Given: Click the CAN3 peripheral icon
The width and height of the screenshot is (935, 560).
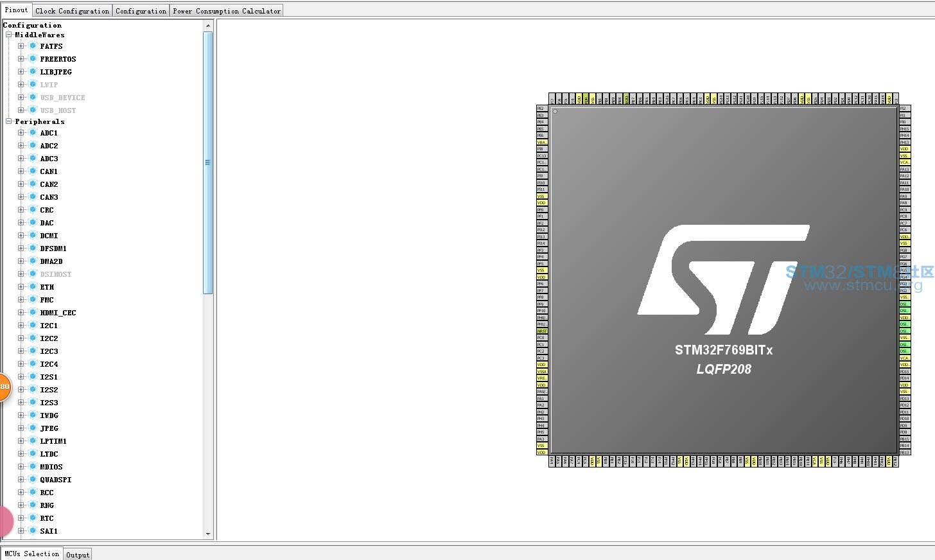Looking at the screenshot, I should coord(33,197).
